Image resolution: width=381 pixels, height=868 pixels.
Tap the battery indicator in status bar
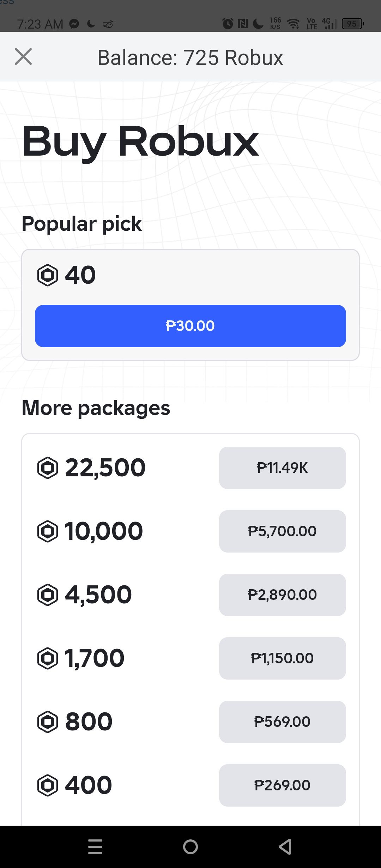[x=353, y=24]
